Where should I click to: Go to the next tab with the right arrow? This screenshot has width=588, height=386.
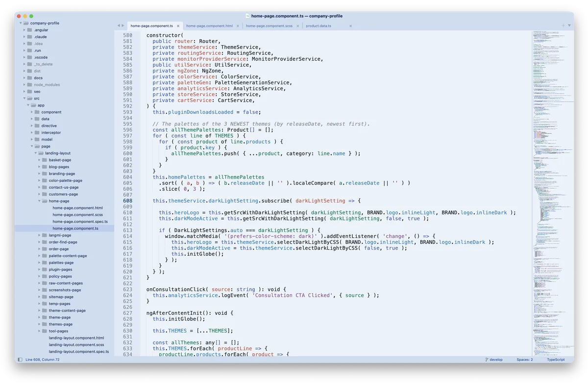[123, 26]
